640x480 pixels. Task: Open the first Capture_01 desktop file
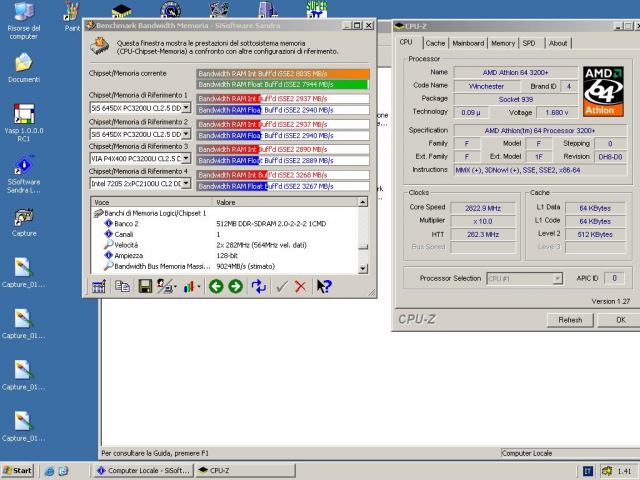click(x=24, y=273)
